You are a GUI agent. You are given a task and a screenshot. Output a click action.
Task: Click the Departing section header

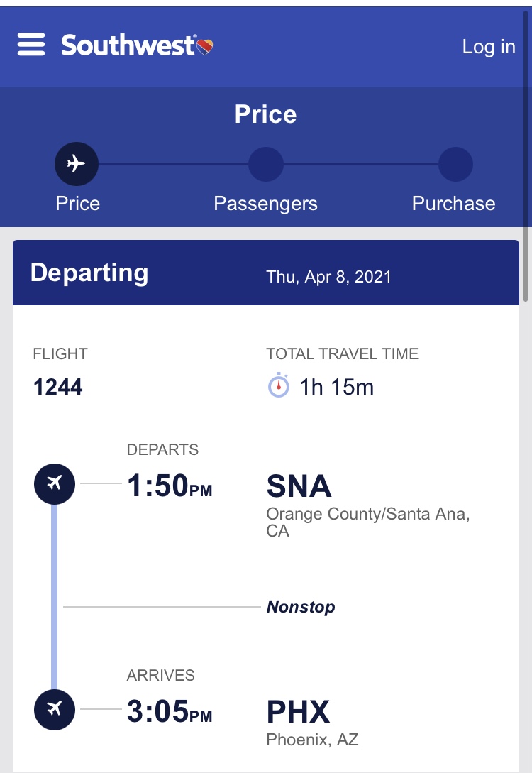click(x=89, y=273)
